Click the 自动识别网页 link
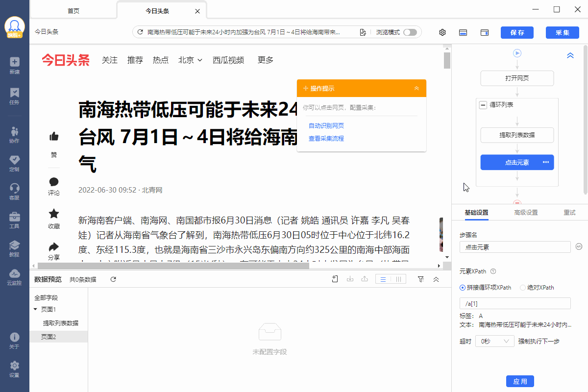Viewport: 588px width, 392px height. coord(326,126)
